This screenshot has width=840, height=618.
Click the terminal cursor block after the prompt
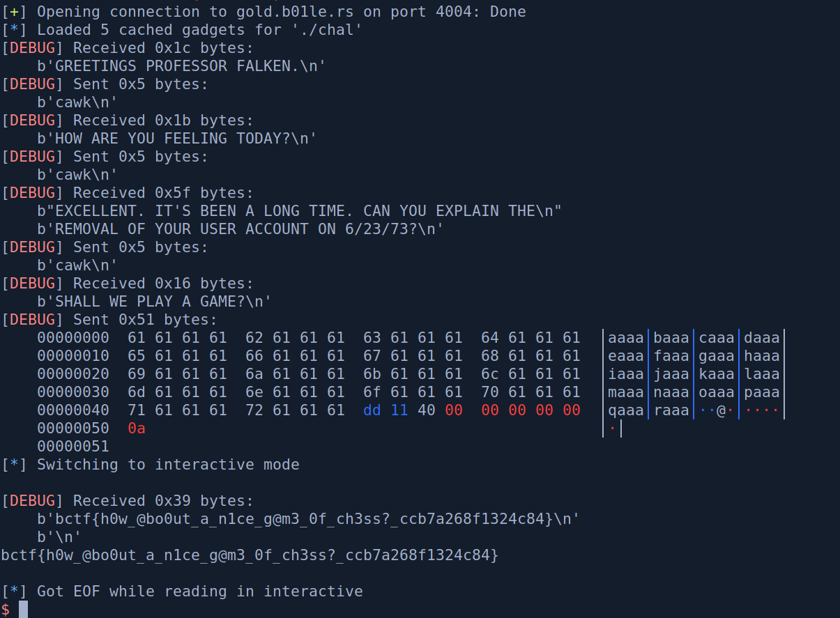pyautogui.click(x=23, y=609)
